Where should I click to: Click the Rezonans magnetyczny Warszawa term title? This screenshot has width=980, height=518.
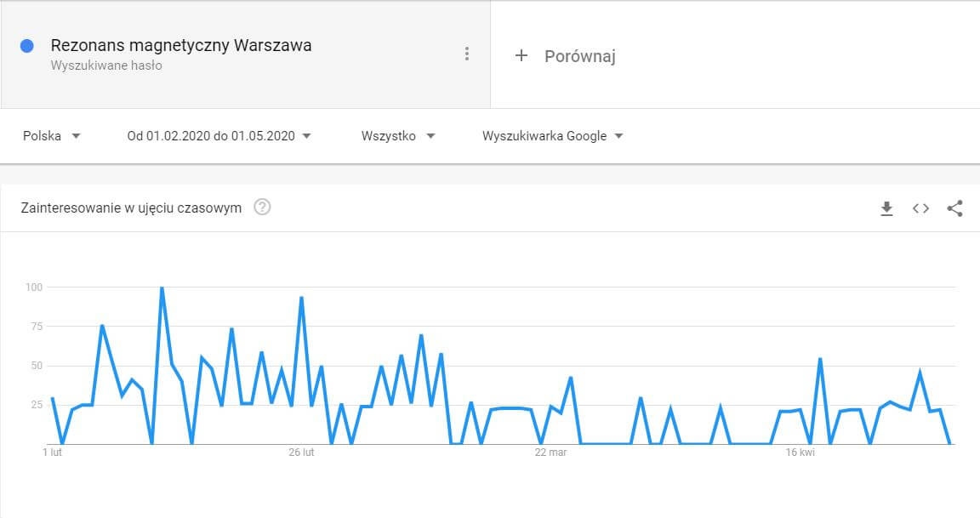click(180, 45)
